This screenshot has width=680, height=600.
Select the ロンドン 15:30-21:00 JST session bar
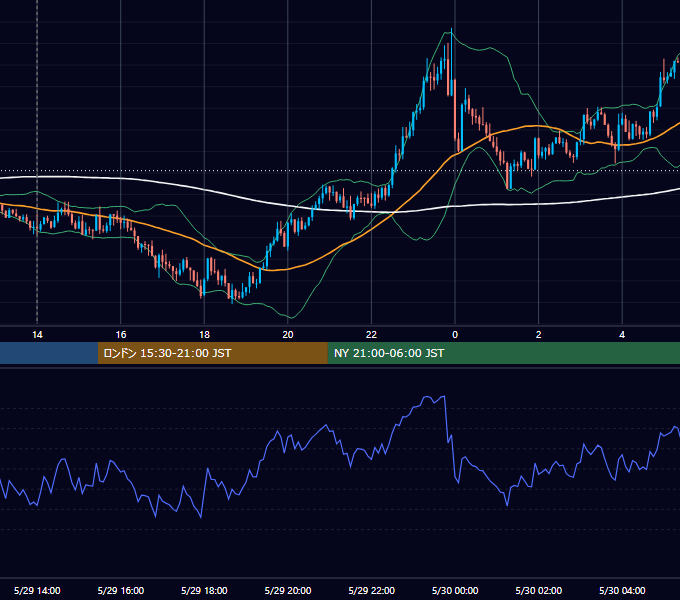212,353
